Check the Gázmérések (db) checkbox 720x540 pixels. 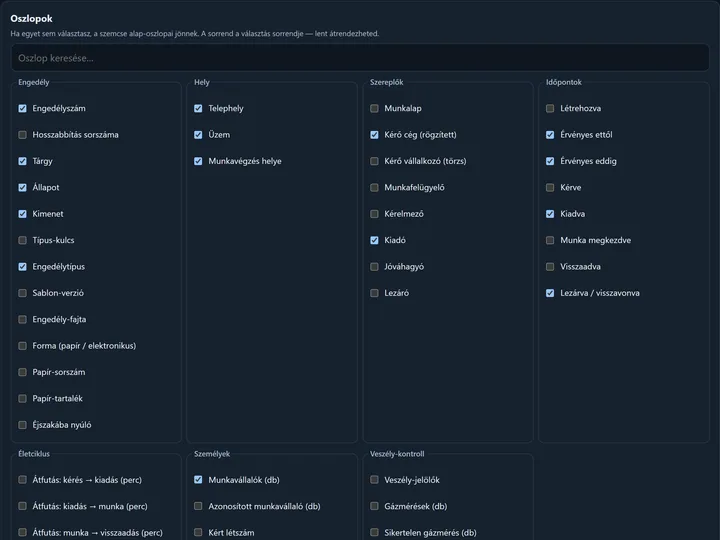click(374, 506)
